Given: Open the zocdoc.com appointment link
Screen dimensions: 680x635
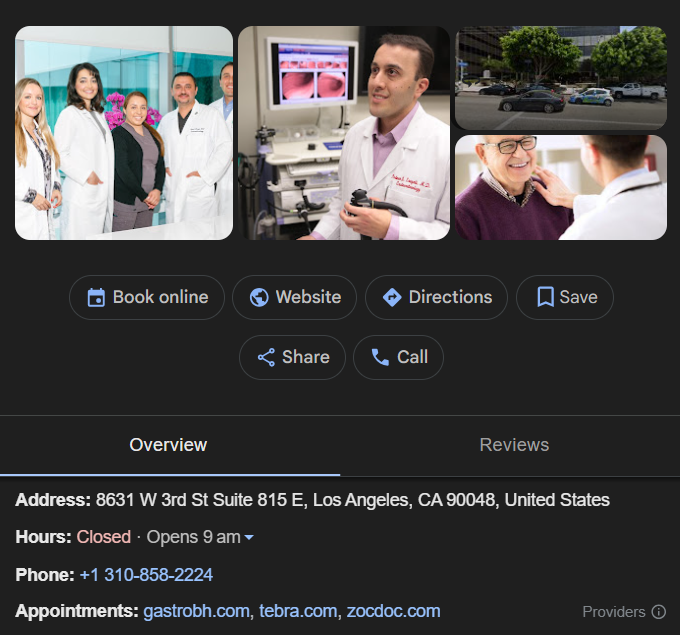Looking at the screenshot, I should point(393,611).
